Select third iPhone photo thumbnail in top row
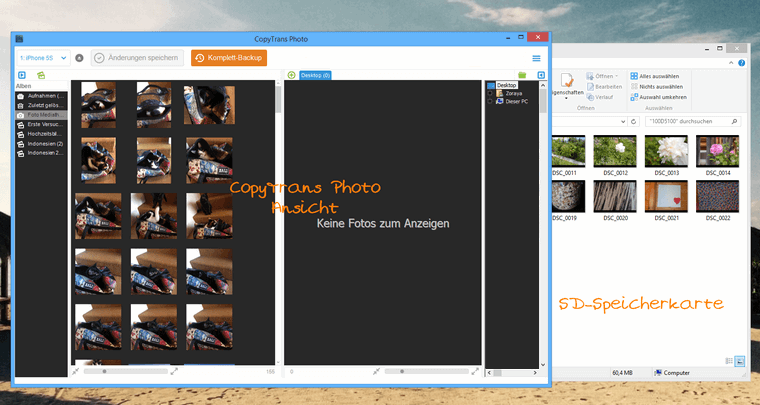This screenshot has width=760, height=405. coord(209,105)
